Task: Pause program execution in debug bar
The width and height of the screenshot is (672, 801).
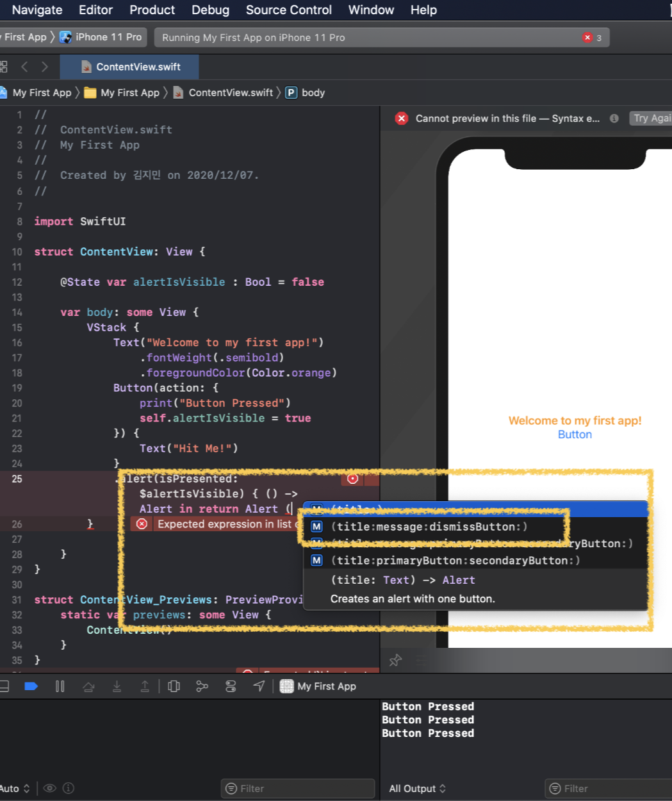Action: pos(60,686)
